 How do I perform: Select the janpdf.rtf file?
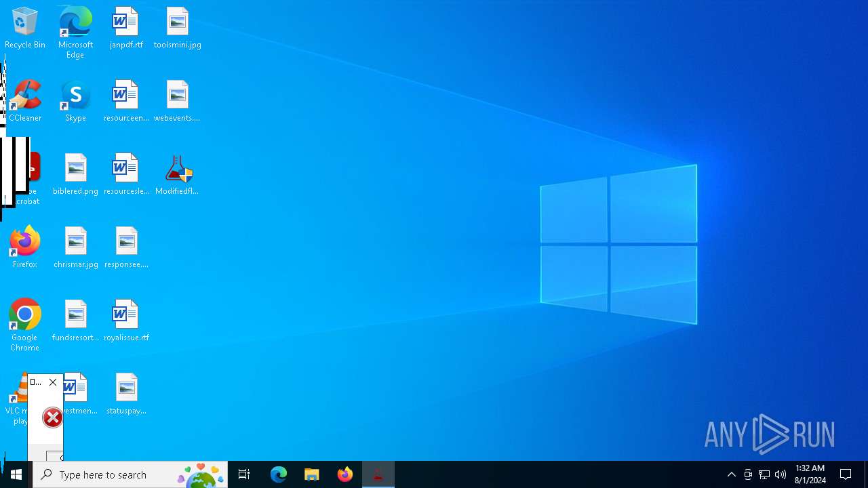[x=126, y=28]
